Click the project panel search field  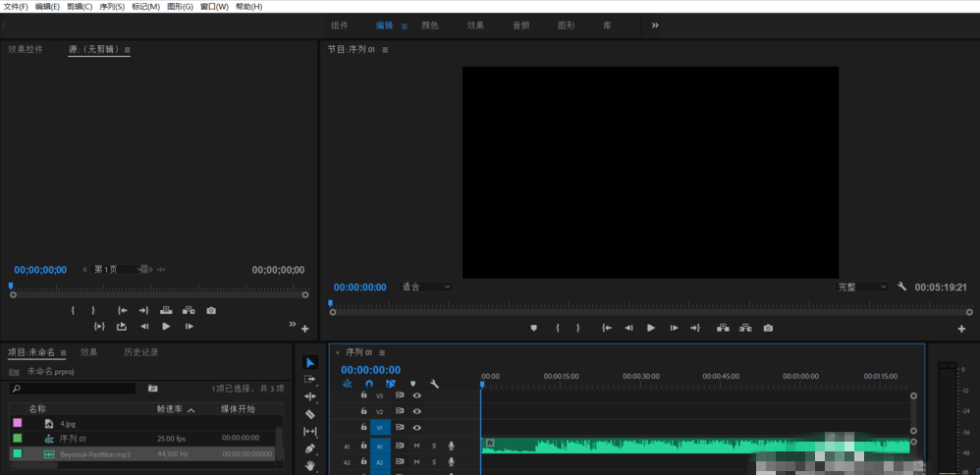click(x=74, y=389)
